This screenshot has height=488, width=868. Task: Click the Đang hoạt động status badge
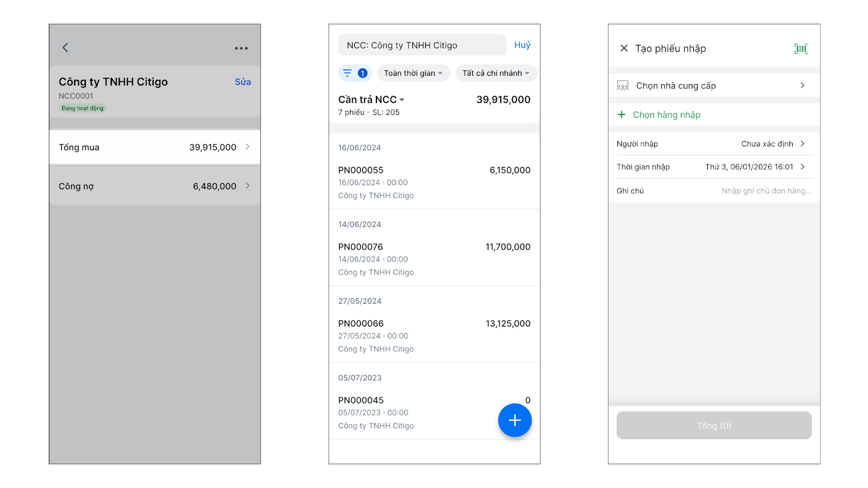pyautogui.click(x=82, y=108)
